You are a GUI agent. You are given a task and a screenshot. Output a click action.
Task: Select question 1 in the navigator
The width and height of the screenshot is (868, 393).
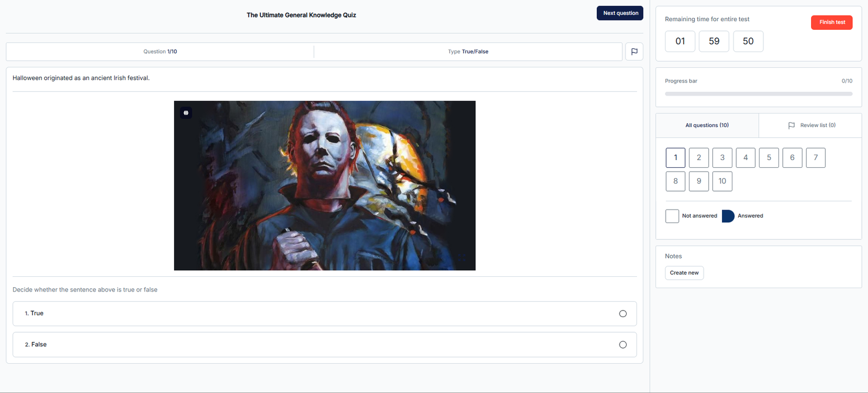pos(675,158)
